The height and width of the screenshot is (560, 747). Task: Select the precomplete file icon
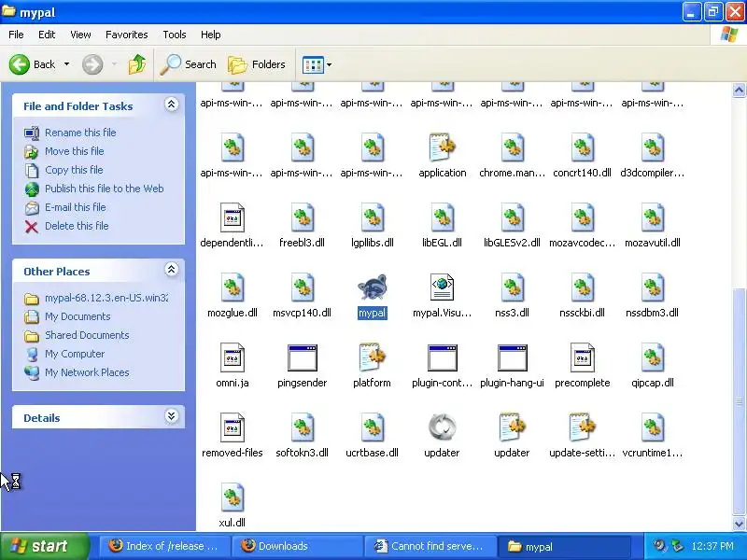tap(582, 357)
